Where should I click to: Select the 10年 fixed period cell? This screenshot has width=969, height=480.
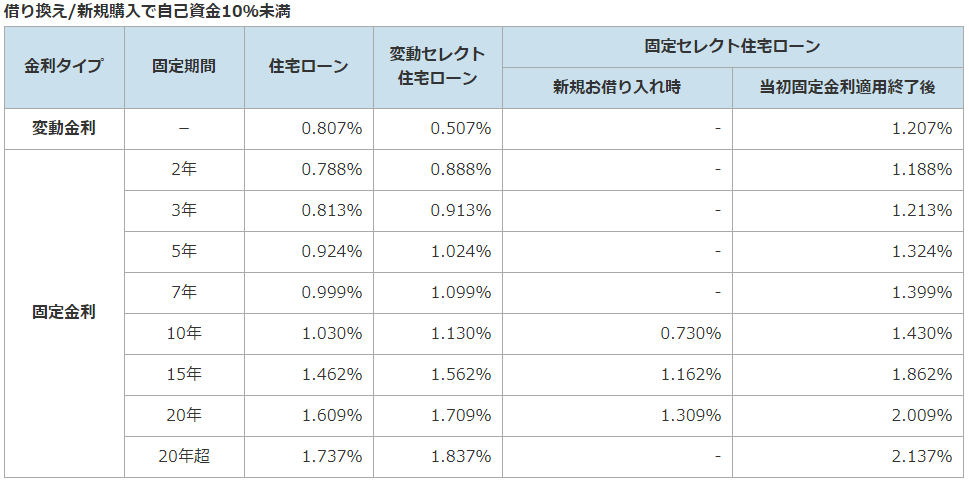[x=184, y=334]
